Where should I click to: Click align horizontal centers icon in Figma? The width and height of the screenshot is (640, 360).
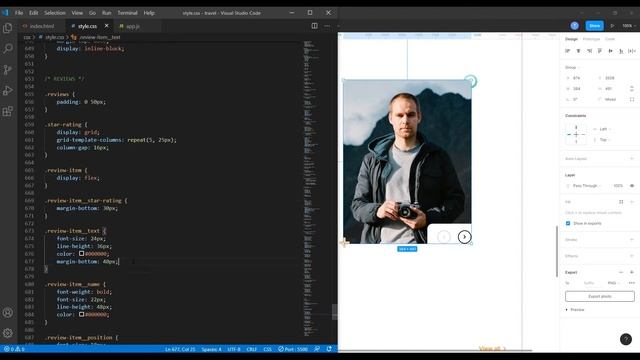[x=578, y=51]
